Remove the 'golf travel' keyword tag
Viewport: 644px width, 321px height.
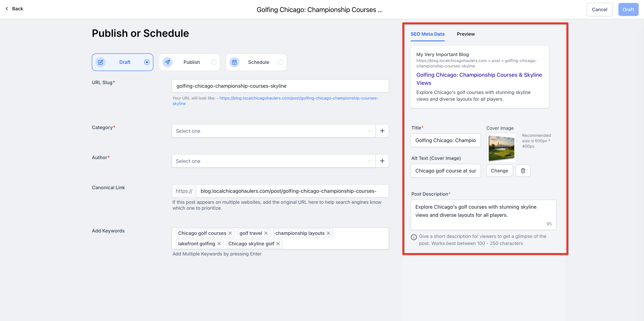pos(266,233)
